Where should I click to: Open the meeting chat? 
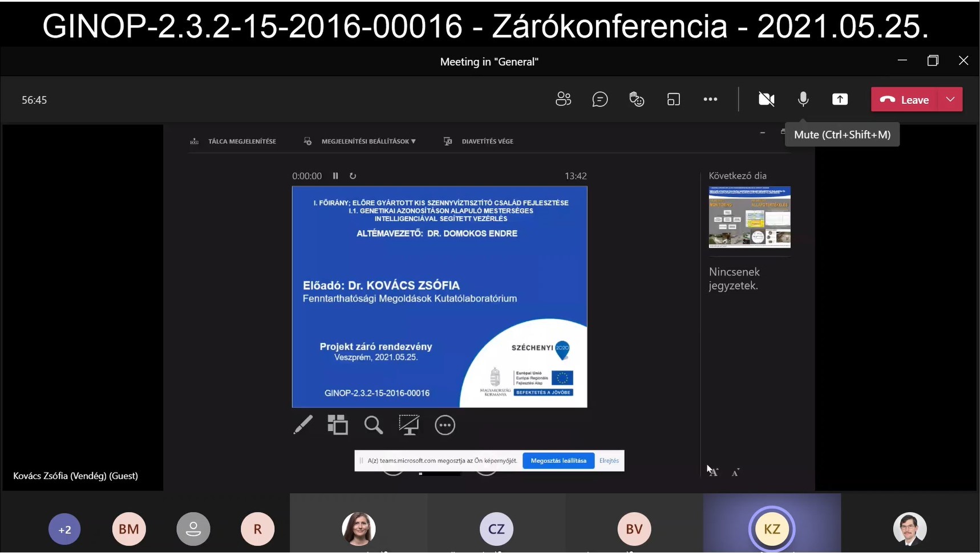coord(601,99)
